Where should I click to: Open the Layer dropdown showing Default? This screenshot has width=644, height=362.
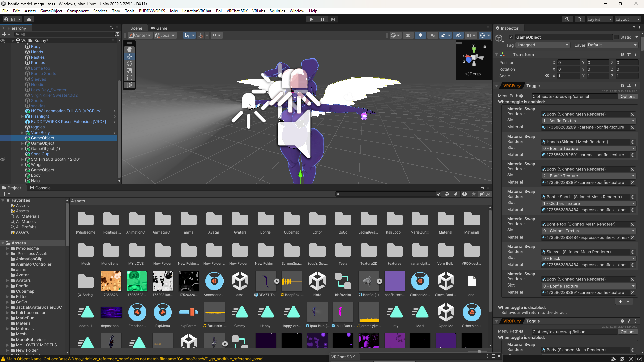(612, 45)
